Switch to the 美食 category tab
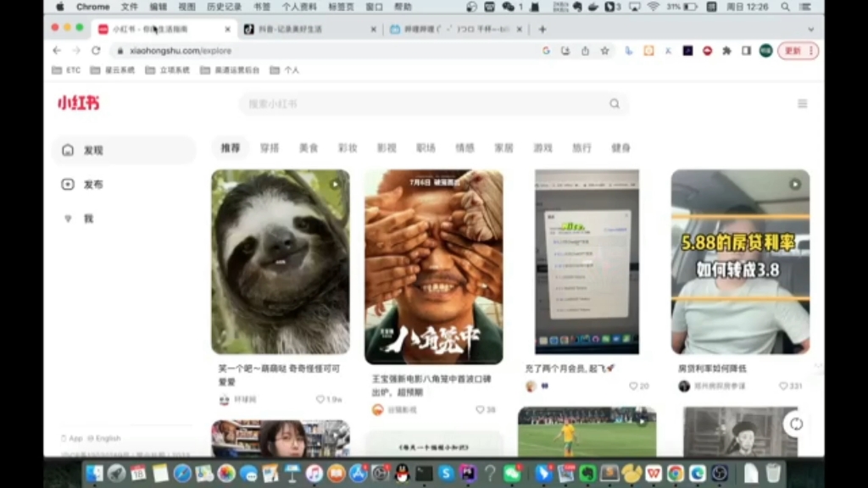 pyautogui.click(x=309, y=147)
